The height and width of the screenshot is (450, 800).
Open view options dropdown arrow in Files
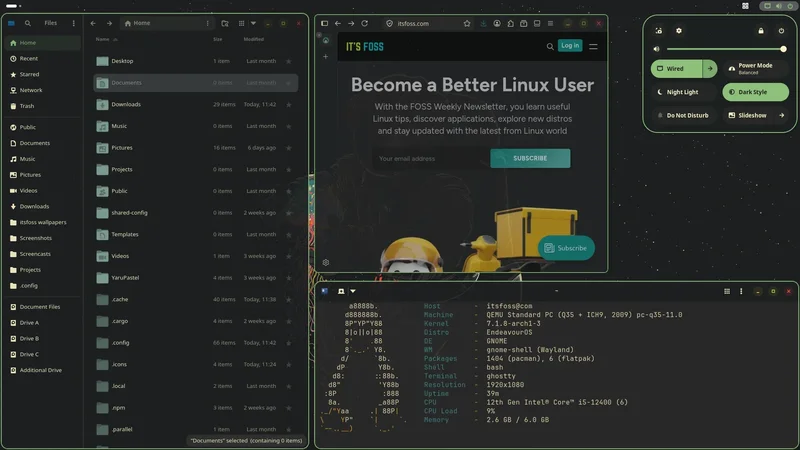(253, 23)
